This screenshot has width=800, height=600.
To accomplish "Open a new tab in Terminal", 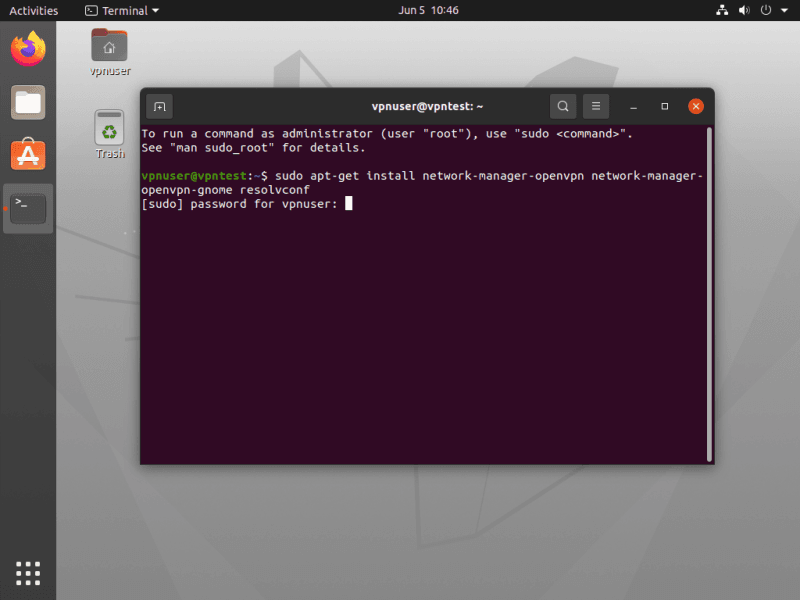I will [x=160, y=106].
